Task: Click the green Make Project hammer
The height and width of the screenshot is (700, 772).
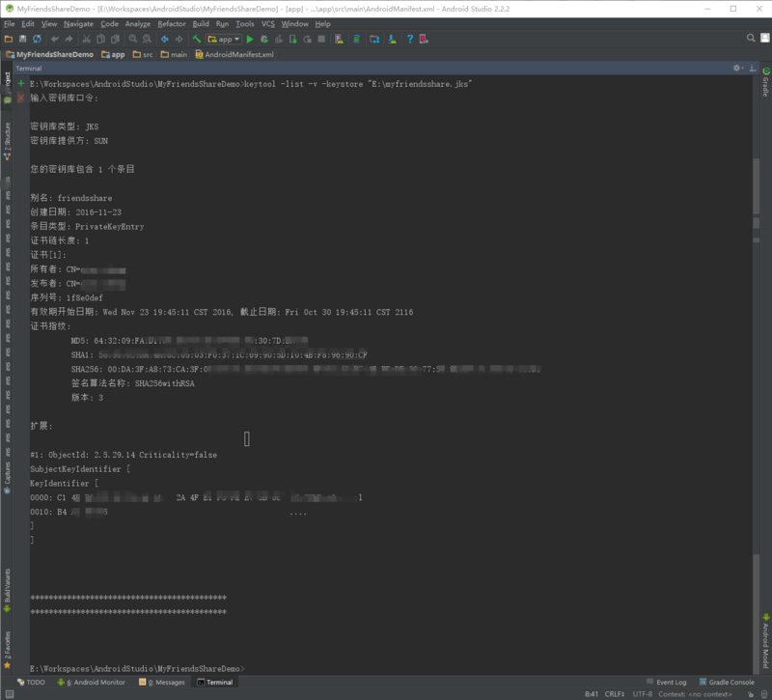Action: (x=197, y=39)
